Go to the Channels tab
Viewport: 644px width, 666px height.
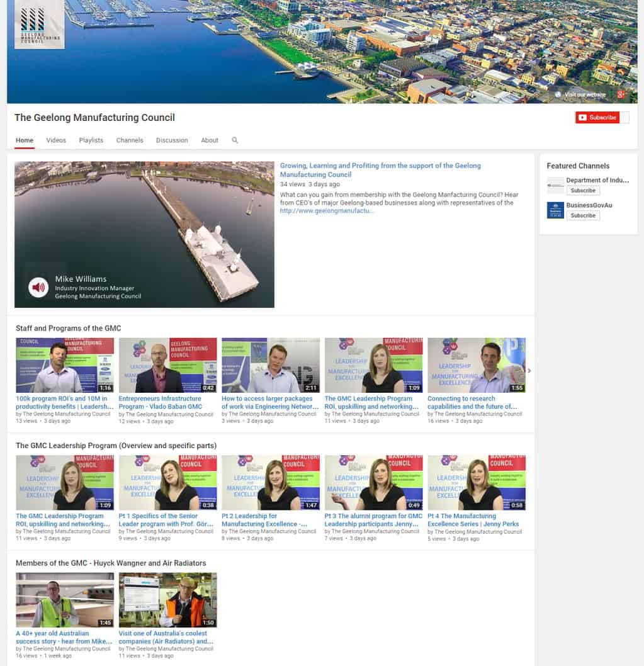point(130,140)
